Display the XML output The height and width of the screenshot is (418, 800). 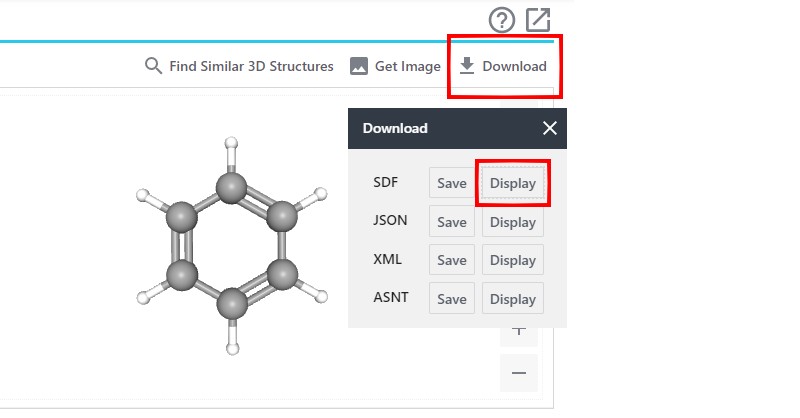(x=513, y=260)
